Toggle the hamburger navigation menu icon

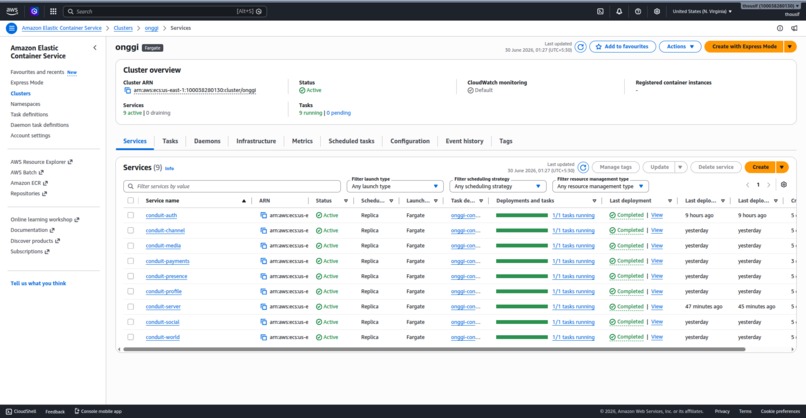click(11, 28)
